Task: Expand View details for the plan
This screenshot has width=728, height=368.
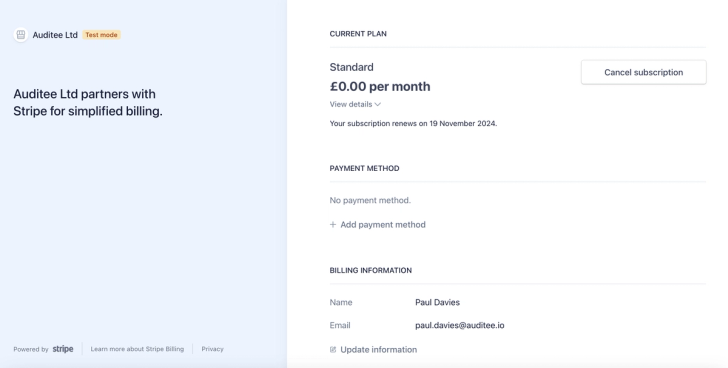Action: [355, 104]
